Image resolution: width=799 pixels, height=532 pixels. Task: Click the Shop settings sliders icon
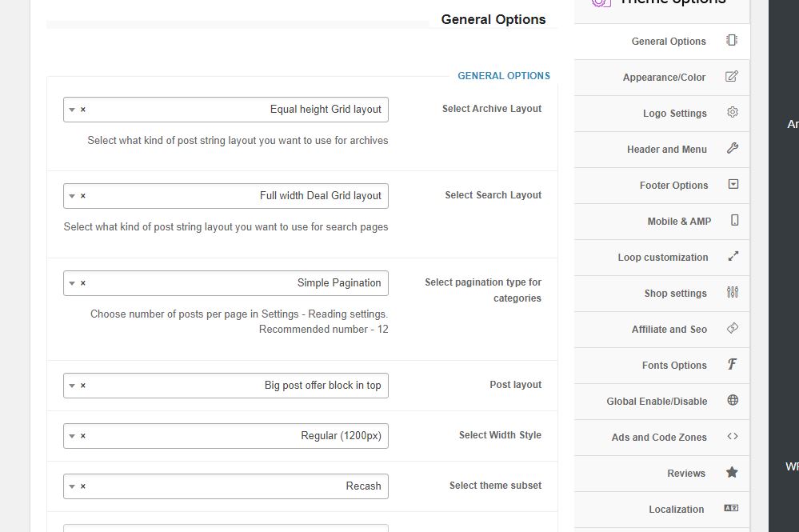[x=733, y=292]
